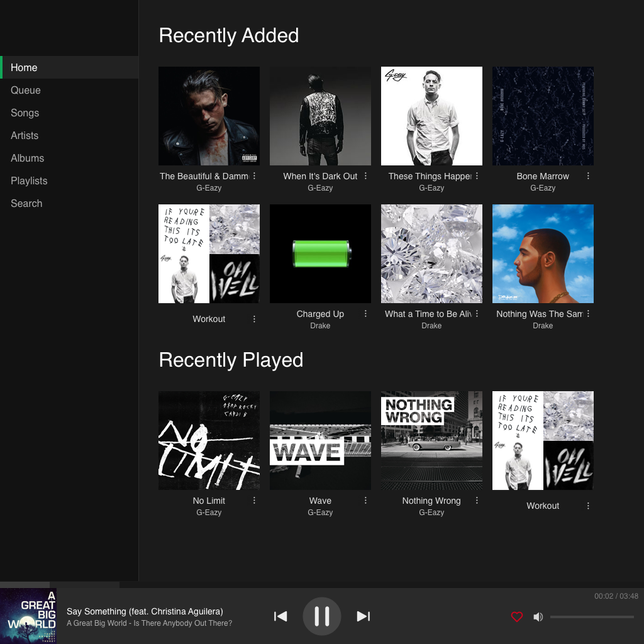Click the Charged Up title text
This screenshot has width=644, height=644.
point(320,314)
